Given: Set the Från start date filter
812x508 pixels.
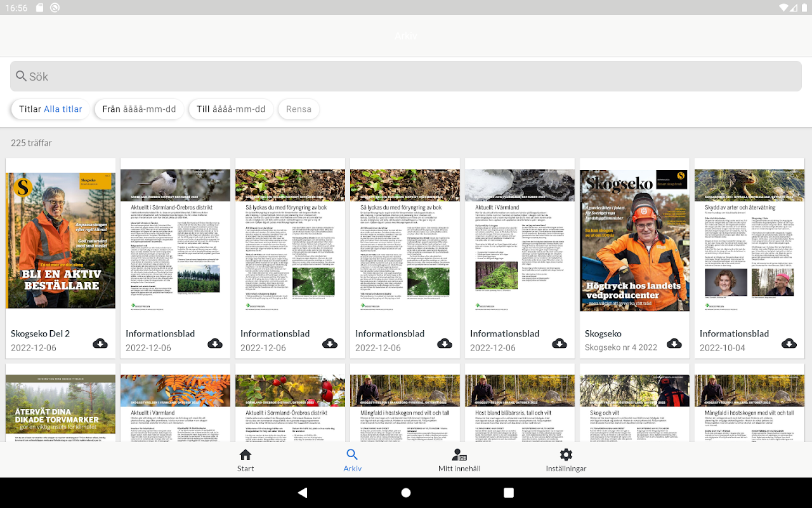Looking at the screenshot, I should pos(139,109).
